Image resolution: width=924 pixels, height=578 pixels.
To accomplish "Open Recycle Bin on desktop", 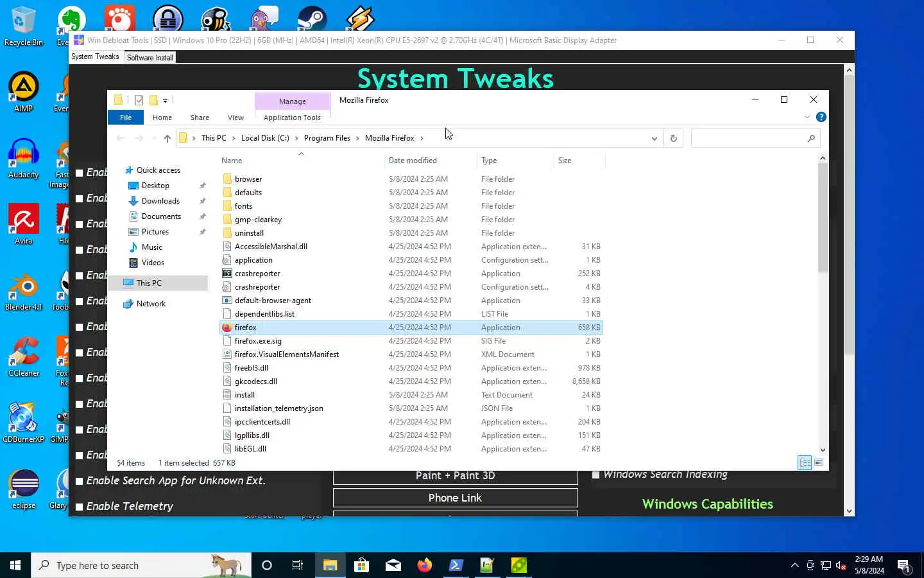I will [x=23, y=27].
